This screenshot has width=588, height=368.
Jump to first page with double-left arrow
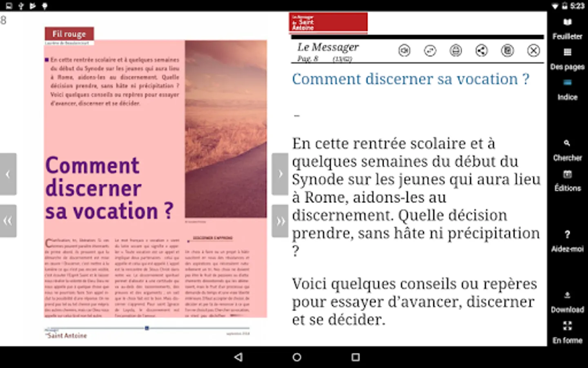pyautogui.click(x=8, y=221)
